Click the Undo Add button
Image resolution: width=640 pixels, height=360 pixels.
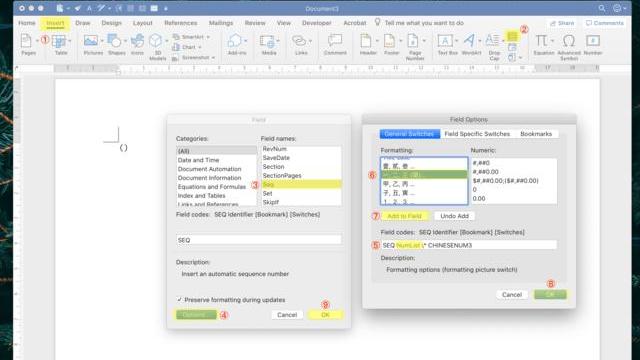454,216
